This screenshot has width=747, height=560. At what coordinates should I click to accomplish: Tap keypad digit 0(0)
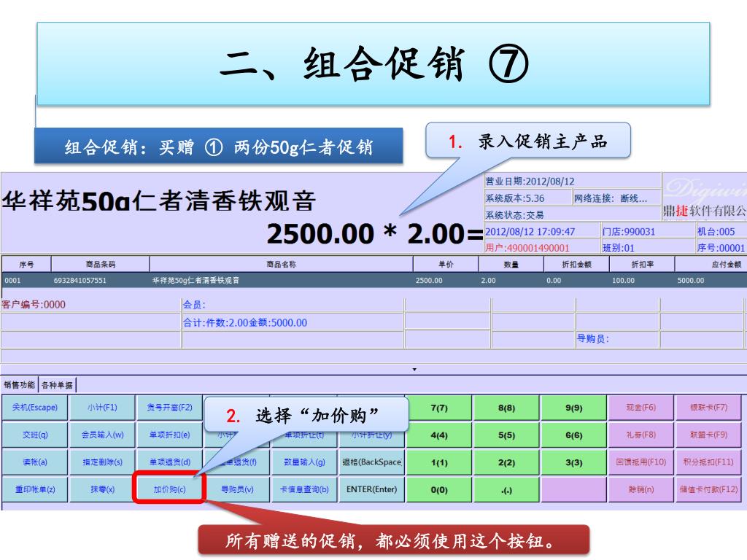[438, 489]
